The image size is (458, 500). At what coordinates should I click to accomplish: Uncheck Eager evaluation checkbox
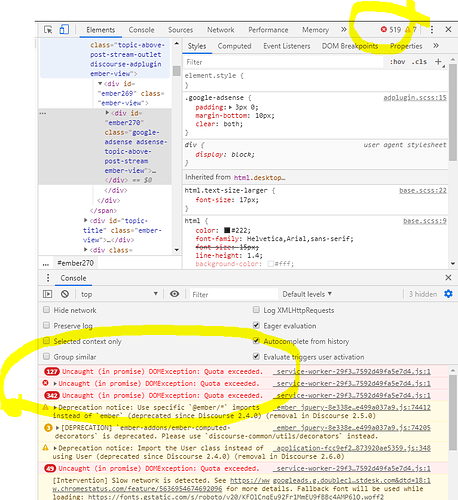point(256,325)
